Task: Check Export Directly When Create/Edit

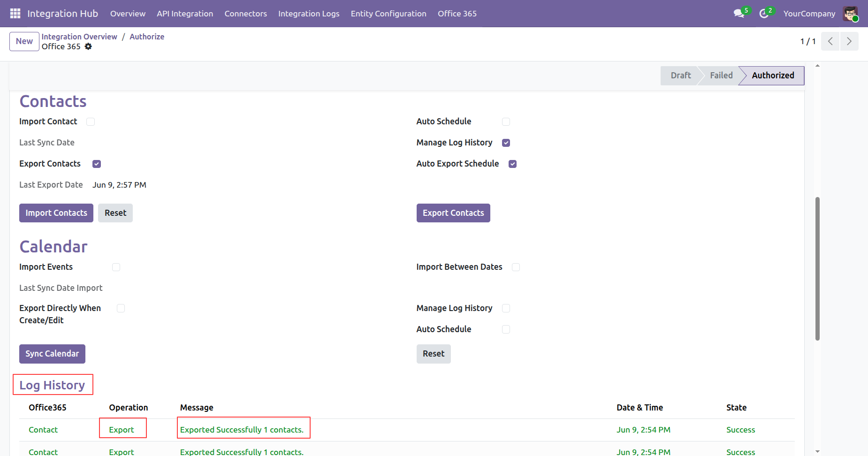Action: pyautogui.click(x=121, y=308)
